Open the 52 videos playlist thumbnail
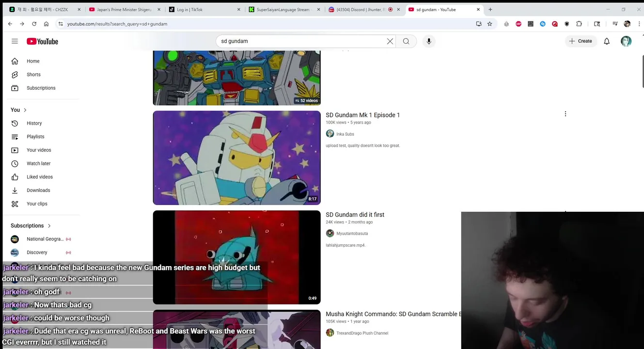This screenshot has width=644, height=349. tap(236, 78)
